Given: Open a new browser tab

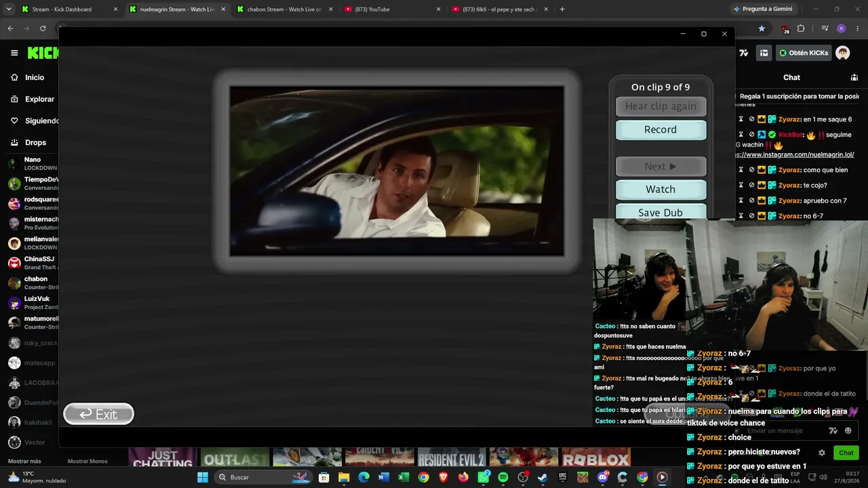Looking at the screenshot, I should (562, 9).
